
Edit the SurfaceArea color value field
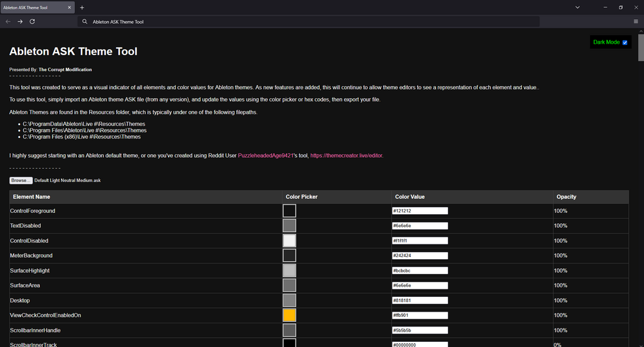[420, 285]
